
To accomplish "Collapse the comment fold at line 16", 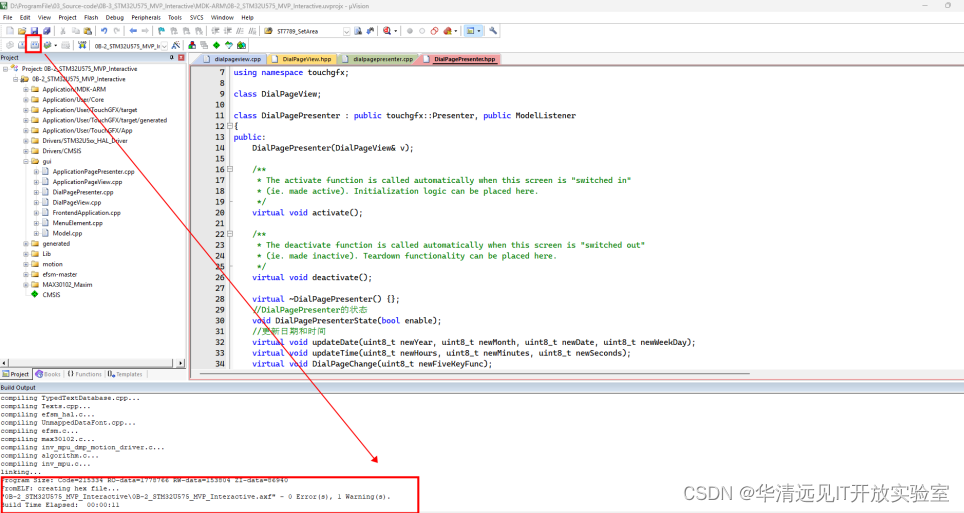I will 230,169.
